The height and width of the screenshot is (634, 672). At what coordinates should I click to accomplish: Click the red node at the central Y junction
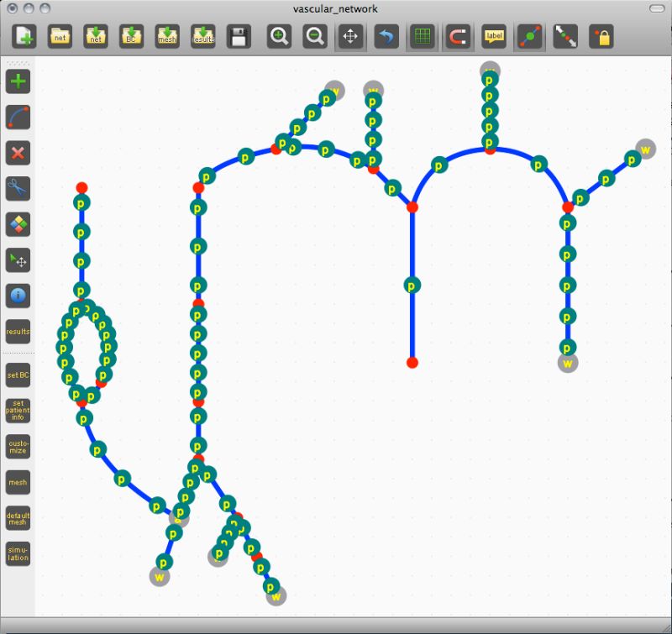pos(412,207)
